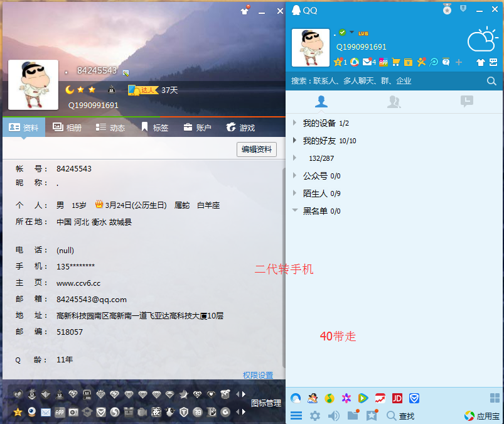Switch to 相册 tab

pyautogui.click(x=67, y=128)
